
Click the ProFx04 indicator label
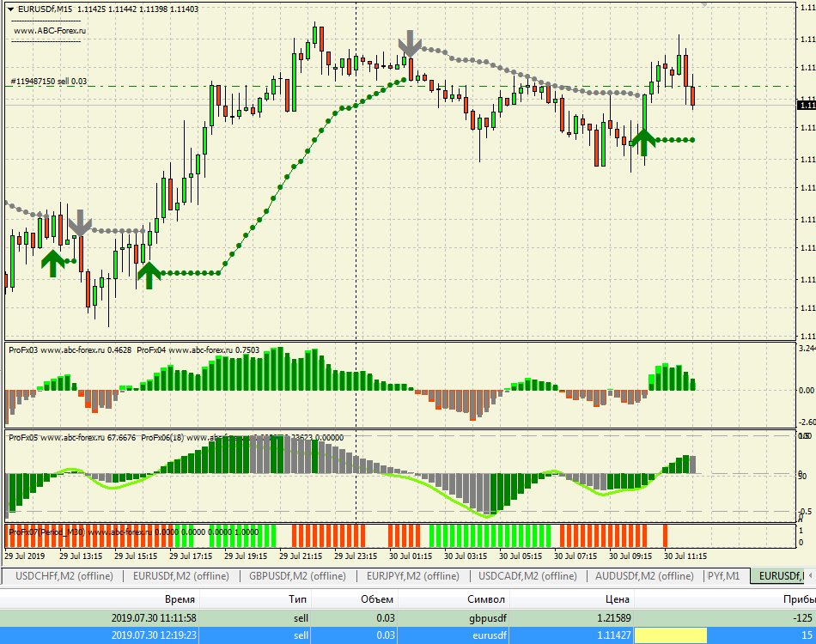198,350
